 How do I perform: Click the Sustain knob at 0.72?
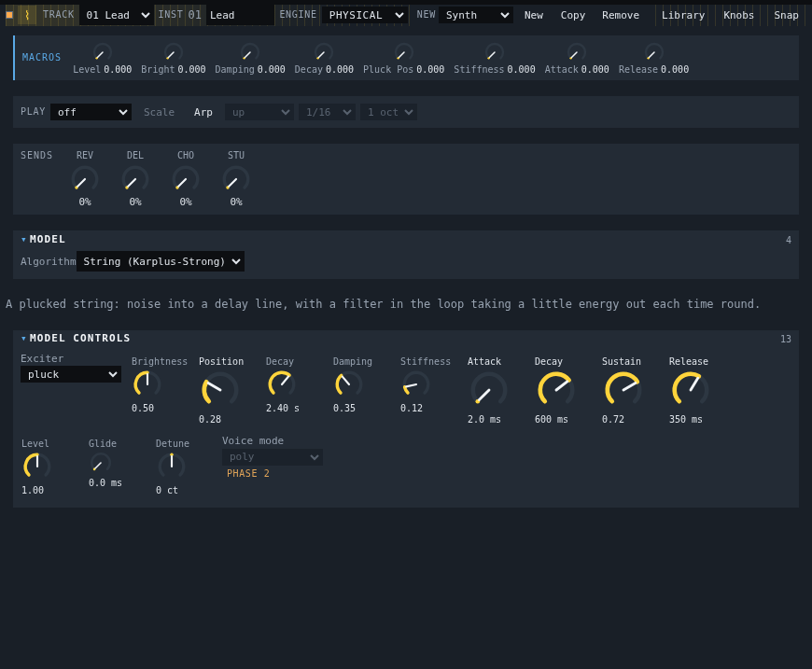(623, 390)
